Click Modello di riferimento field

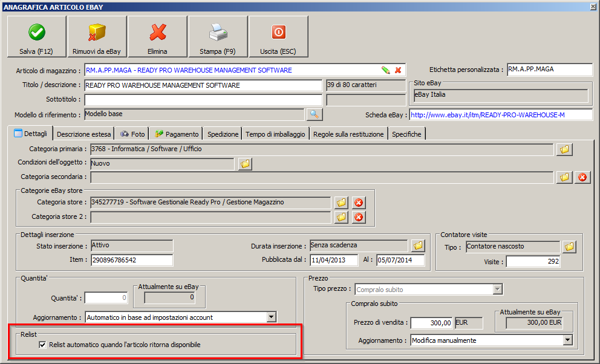point(194,114)
